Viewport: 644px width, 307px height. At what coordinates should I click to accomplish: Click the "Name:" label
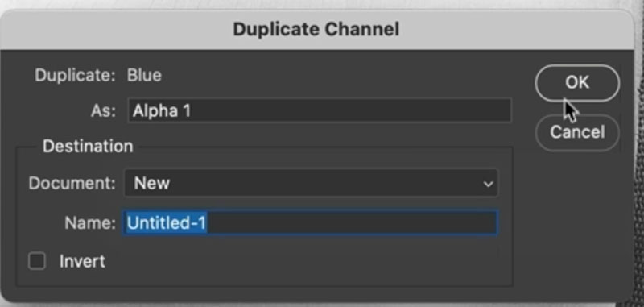coord(90,222)
